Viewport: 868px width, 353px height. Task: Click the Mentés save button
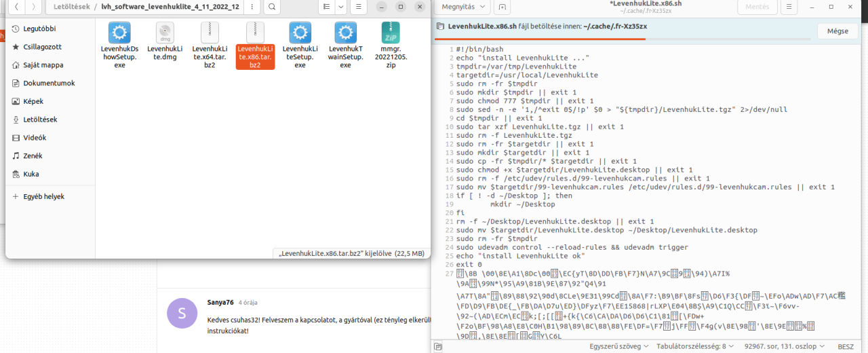click(x=757, y=7)
